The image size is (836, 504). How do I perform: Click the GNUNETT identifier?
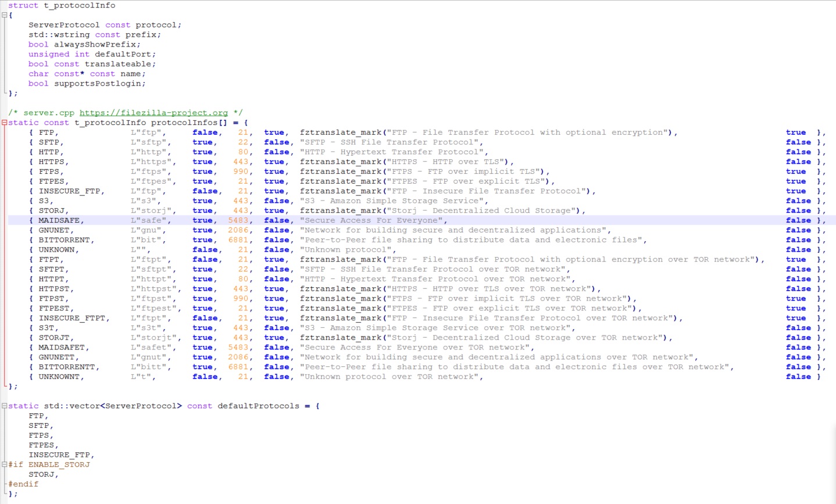[x=56, y=358]
